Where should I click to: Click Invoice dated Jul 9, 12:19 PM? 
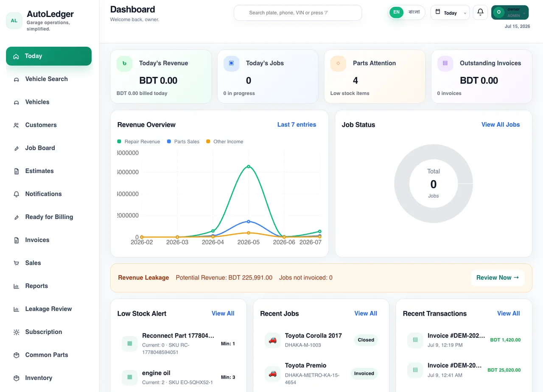[464, 340]
